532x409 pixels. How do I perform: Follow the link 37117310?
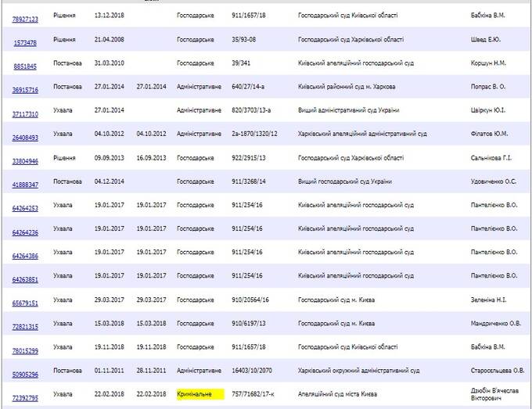pos(25,114)
